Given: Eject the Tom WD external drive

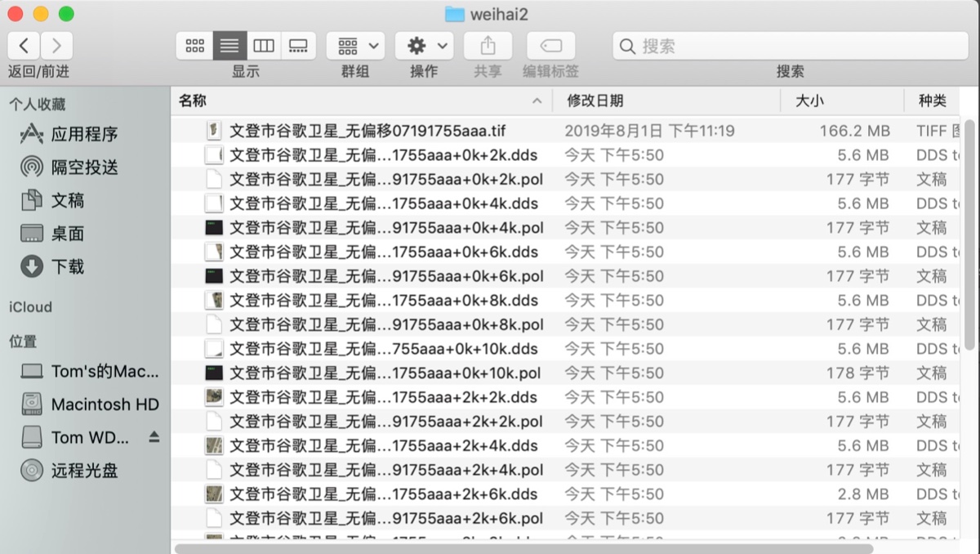Looking at the screenshot, I should 154,437.
